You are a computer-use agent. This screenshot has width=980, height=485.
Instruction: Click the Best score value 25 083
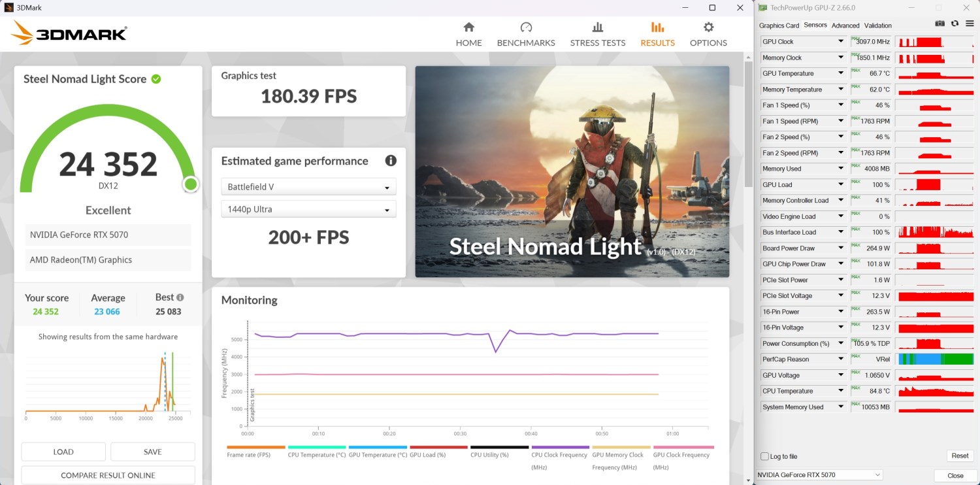click(169, 312)
